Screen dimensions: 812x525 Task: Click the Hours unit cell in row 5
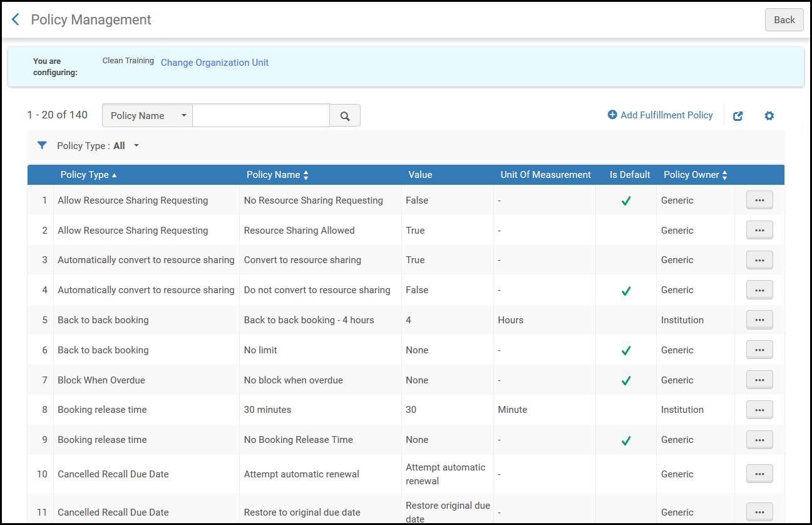pos(510,320)
